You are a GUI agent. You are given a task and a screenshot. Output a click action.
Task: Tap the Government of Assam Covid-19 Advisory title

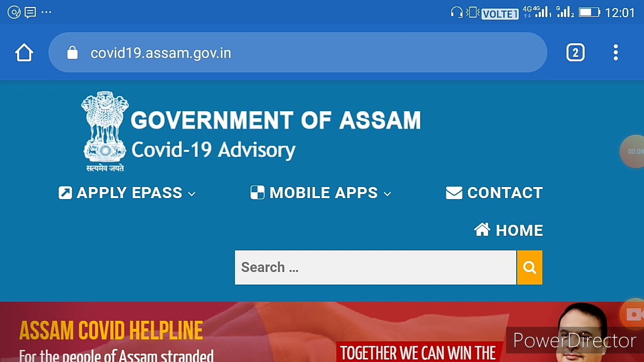pyautogui.click(x=276, y=135)
